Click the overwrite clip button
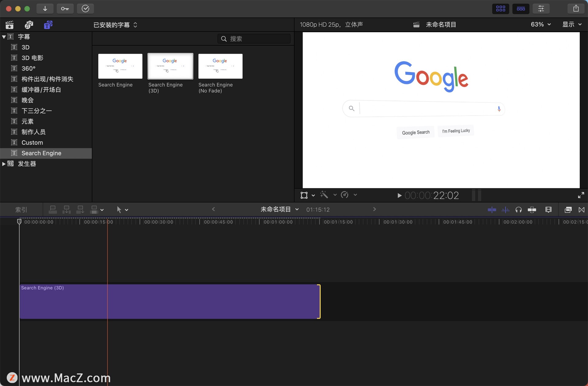This screenshot has width=588, height=386. pyautogui.click(x=94, y=210)
